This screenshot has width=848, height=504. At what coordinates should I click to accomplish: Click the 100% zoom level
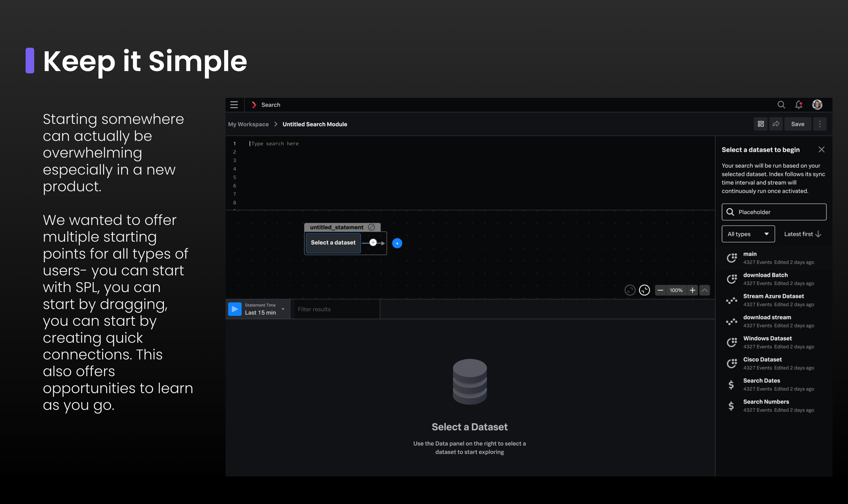(x=676, y=290)
